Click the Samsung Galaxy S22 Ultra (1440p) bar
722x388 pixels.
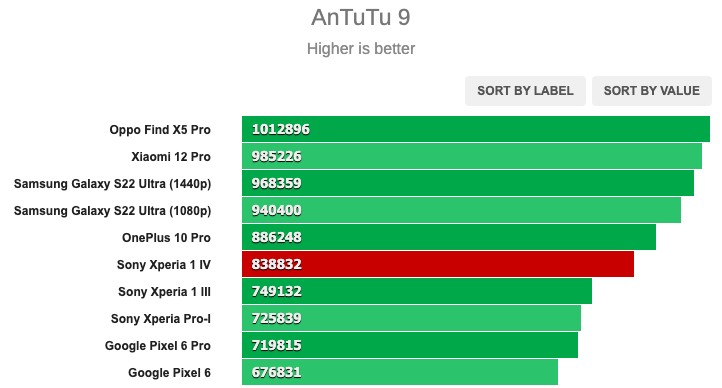468,183
